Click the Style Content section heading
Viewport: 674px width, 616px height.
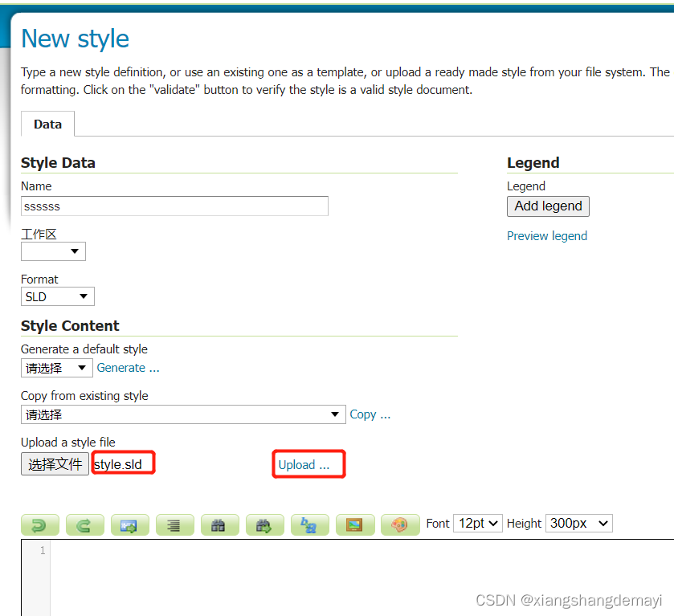pyautogui.click(x=70, y=326)
